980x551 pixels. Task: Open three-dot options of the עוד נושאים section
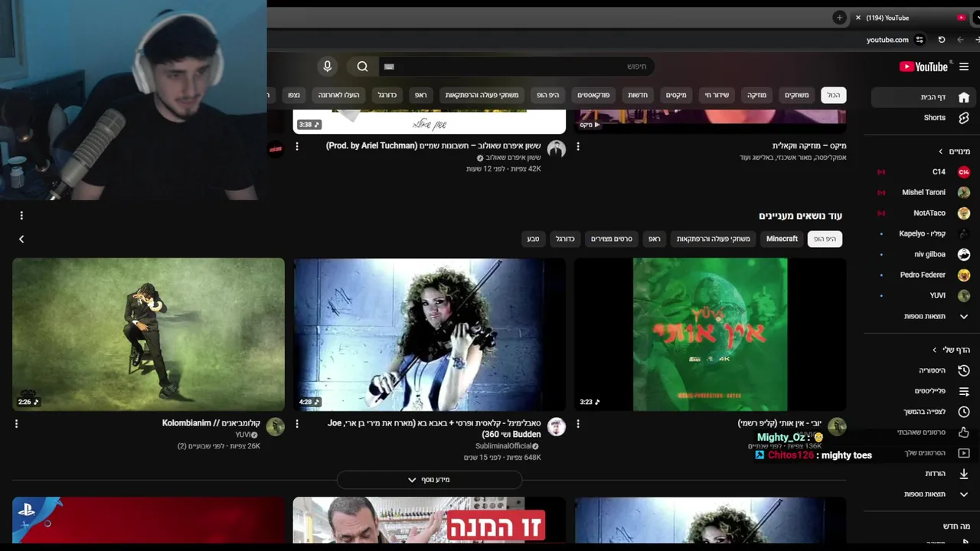(x=21, y=216)
